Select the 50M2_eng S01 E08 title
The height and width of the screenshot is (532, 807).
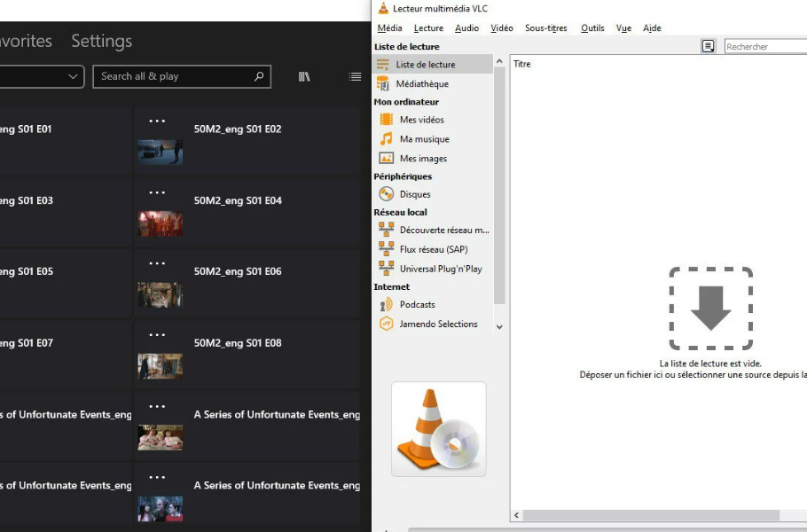238,343
